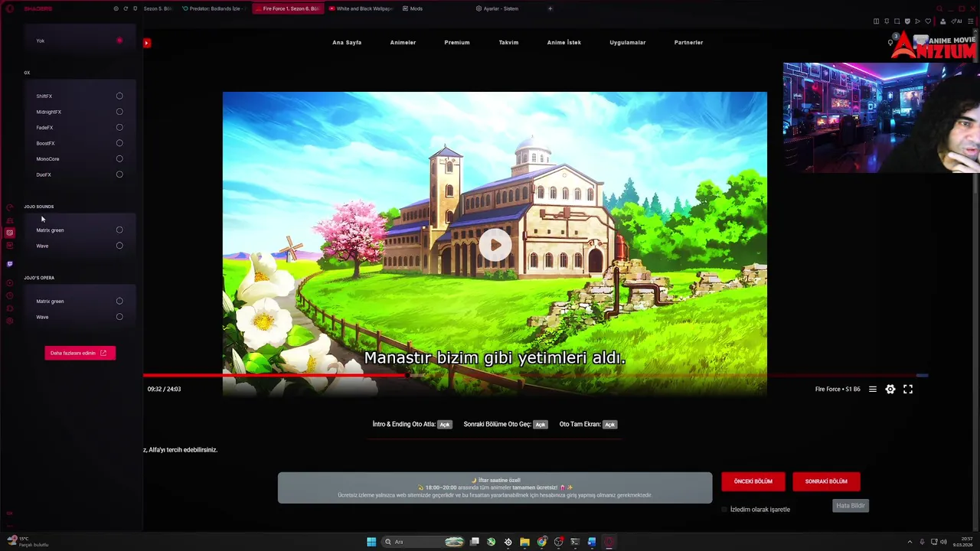Go to ÖNCEKİ BÖLÜM
This screenshot has width=980, height=551.
tap(753, 481)
